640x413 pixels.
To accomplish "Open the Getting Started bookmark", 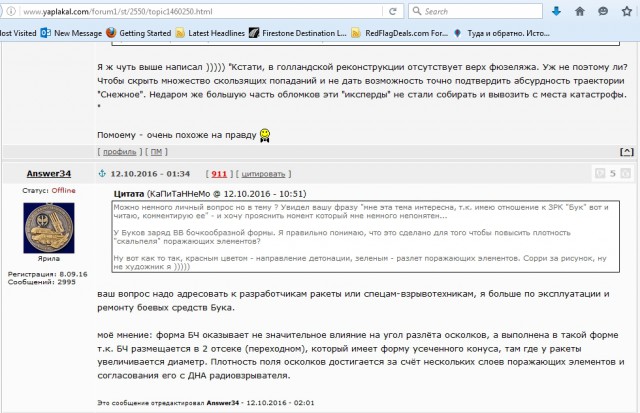I will coord(138,33).
